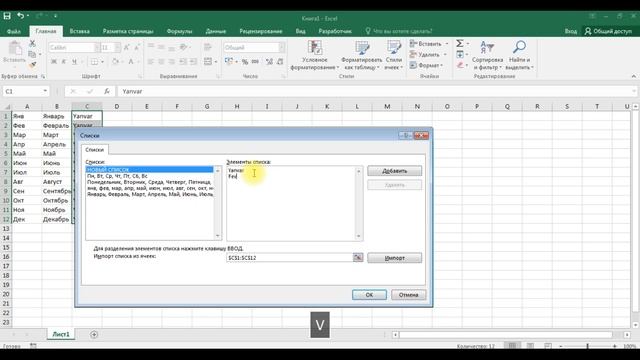The width and height of the screenshot is (640, 360).
Task: Switch to the 'Вставка' ribbon tab
Action: click(x=80, y=31)
